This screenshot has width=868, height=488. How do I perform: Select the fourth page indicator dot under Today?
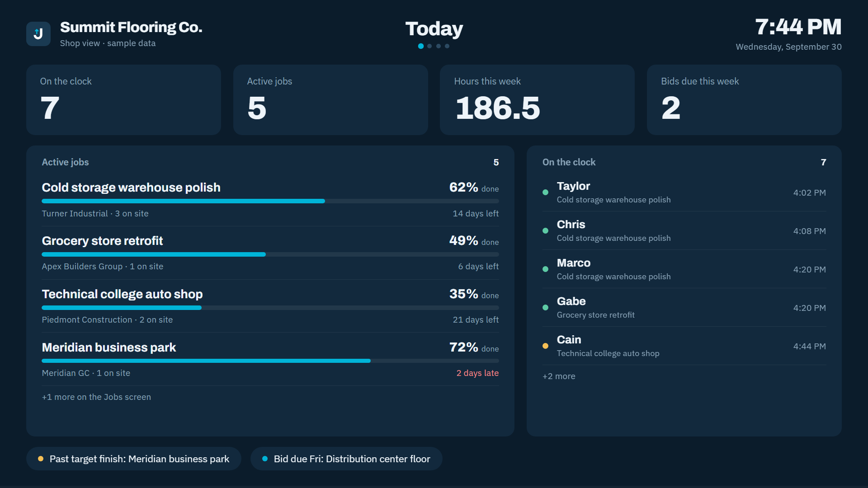pyautogui.click(x=447, y=46)
